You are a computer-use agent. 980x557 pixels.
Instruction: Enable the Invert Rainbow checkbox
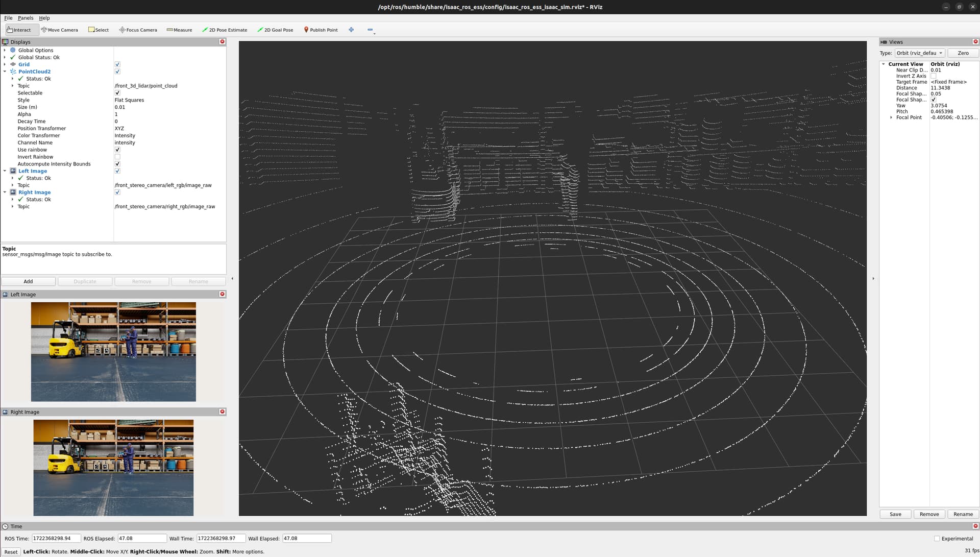(x=117, y=157)
